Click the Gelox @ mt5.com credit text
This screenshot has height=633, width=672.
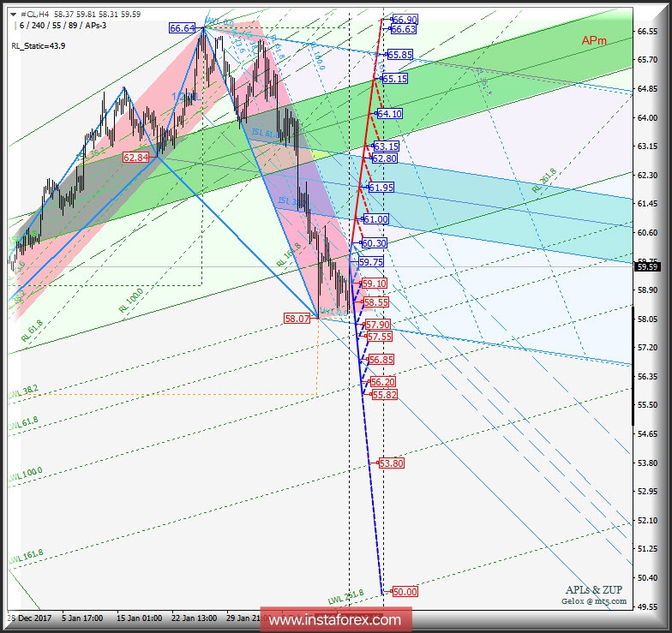pos(594,601)
